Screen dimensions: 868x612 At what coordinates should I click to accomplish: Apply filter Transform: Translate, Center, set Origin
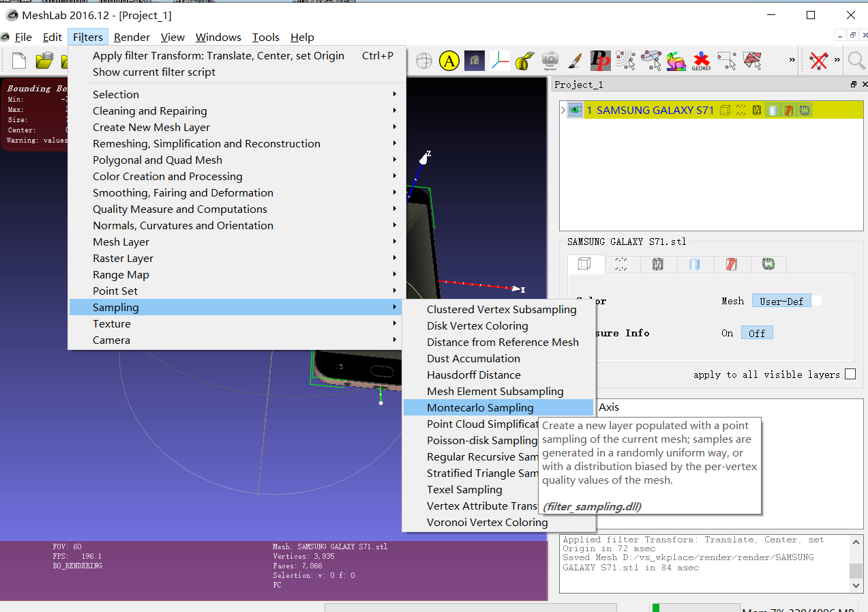point(237,55)
